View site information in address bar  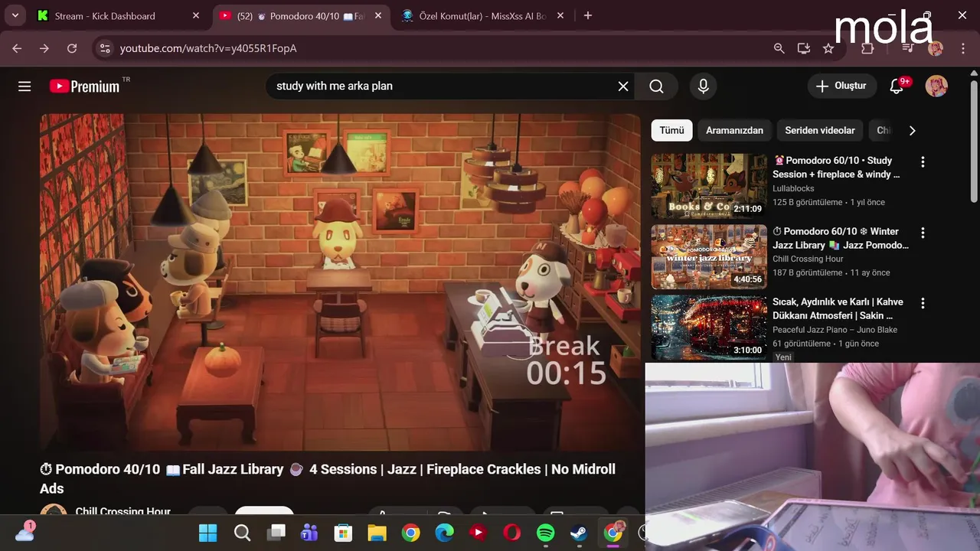tap(106, 48)
